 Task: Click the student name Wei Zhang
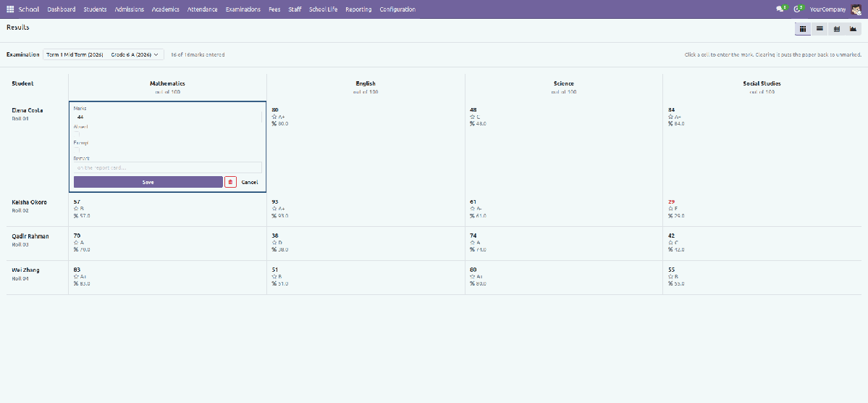pyautogui.click(x=25, y=270)
